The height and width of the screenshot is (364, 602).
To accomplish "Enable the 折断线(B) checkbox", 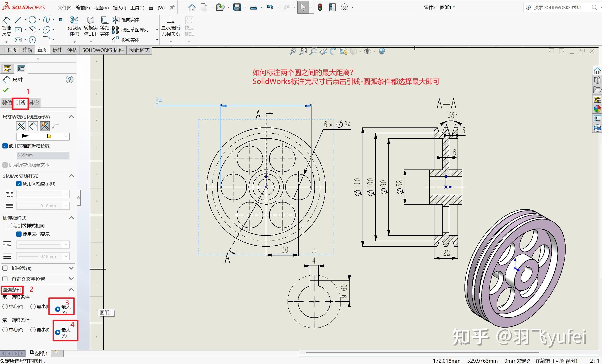I will pyautogui.click(x=5, y=268).
